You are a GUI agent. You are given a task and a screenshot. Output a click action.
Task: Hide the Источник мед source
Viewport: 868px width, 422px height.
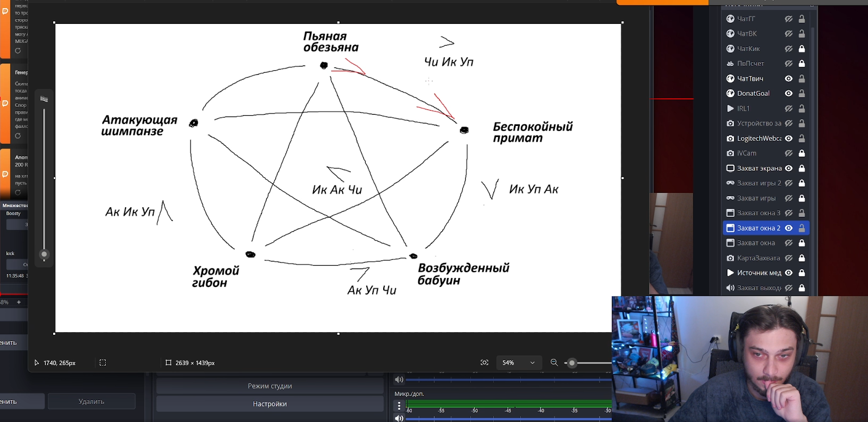click(789, 273)
